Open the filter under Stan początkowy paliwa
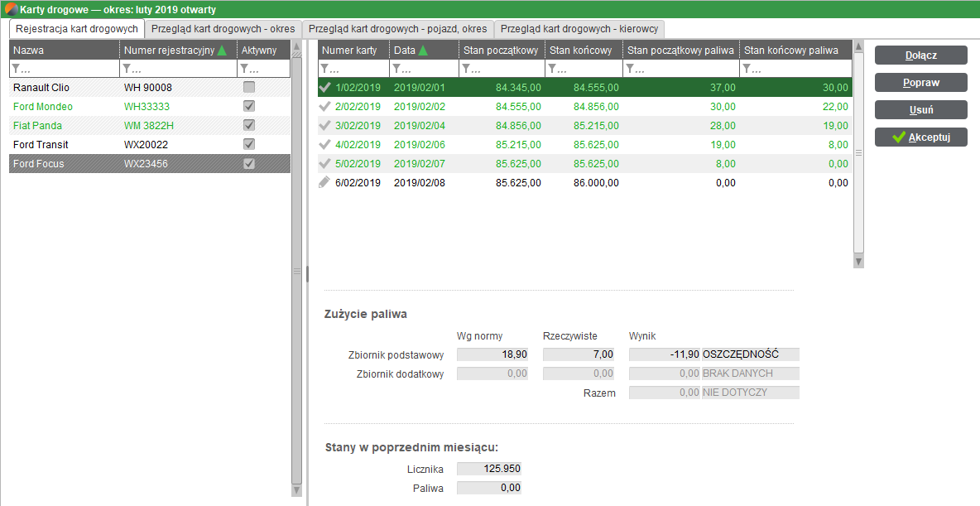The image size is (980, 506). pos(632,69)
